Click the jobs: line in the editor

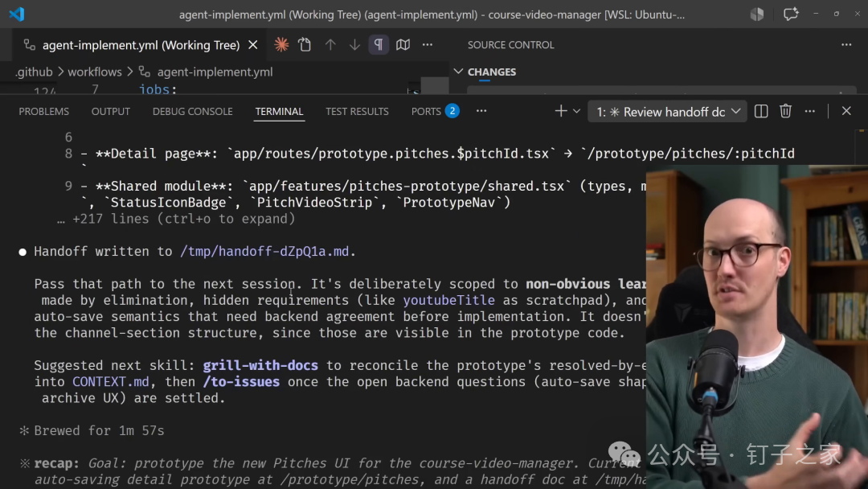[x=158, y=89]
